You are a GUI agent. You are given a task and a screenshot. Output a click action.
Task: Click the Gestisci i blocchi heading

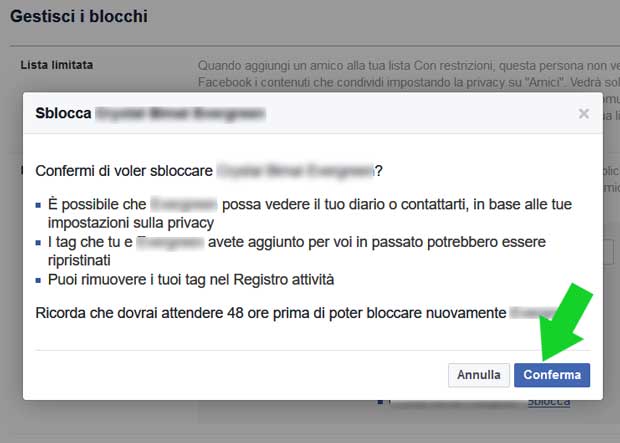tap(79, 16)
